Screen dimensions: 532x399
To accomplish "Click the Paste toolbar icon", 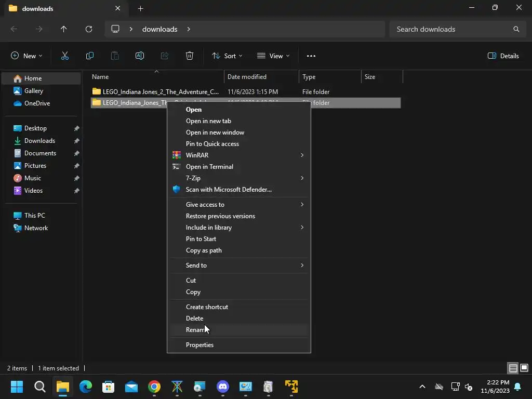I will click(x=115, y=56).
